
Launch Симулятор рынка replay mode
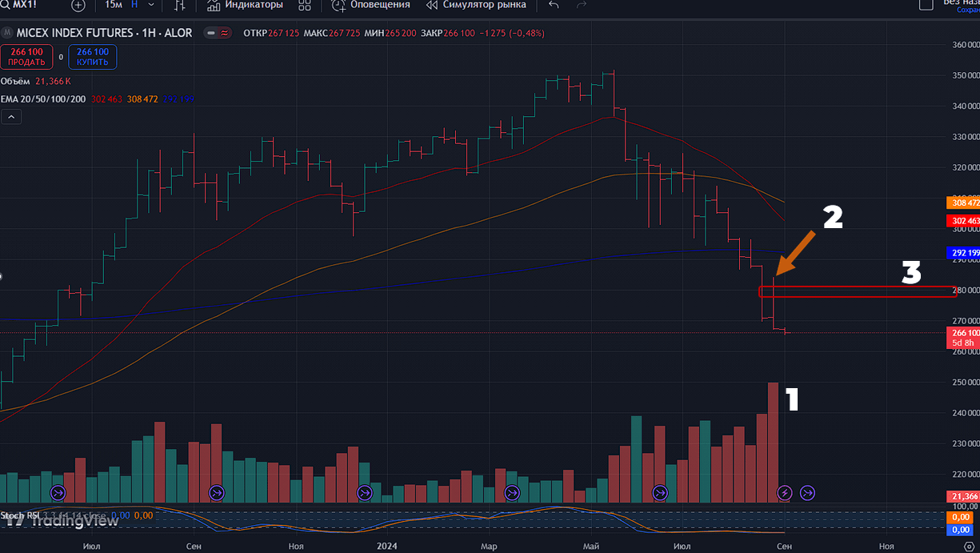pos(476,5)
